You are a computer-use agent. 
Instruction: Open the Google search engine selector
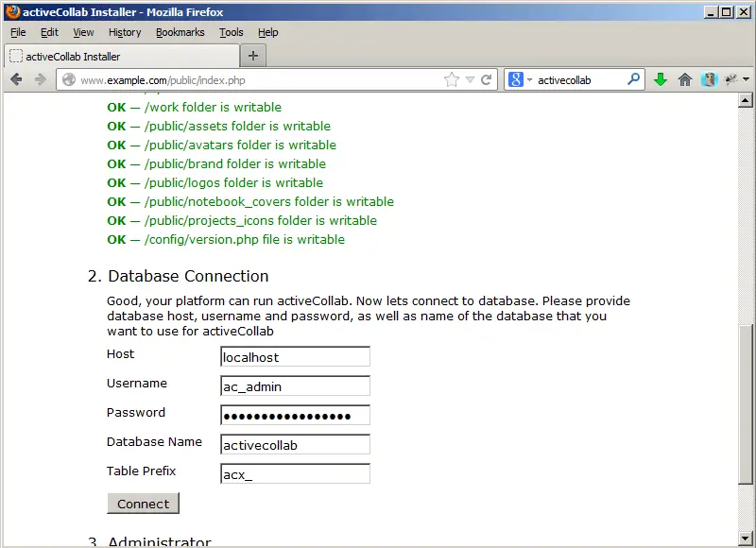(520, 79)
